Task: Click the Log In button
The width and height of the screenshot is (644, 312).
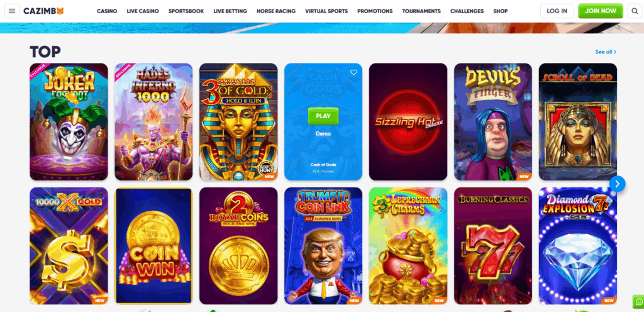Action: [x=557, y=11]
